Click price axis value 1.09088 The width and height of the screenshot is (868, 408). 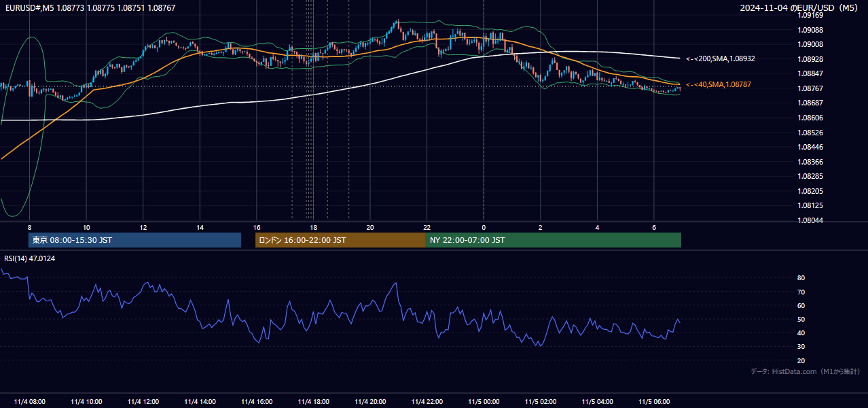click(x=810, y=30)
